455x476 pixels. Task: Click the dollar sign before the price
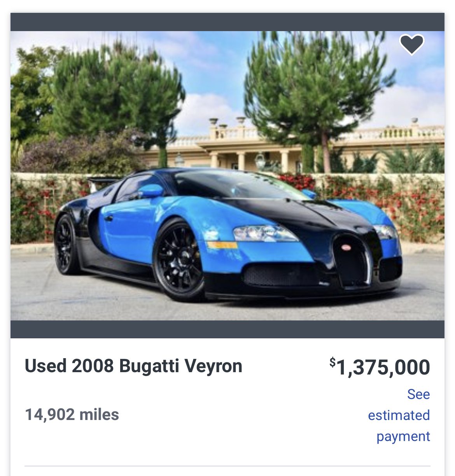(x=332, y=362)
